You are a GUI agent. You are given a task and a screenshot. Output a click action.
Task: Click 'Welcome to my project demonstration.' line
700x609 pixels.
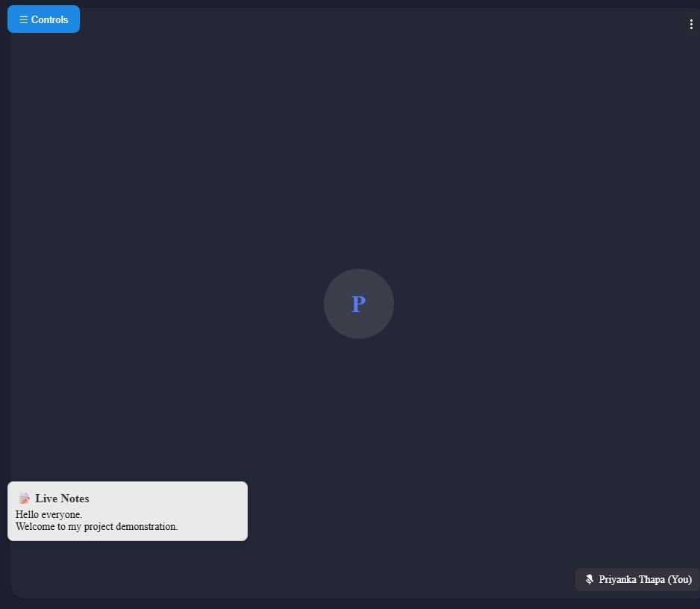click(x=97, y=526)
